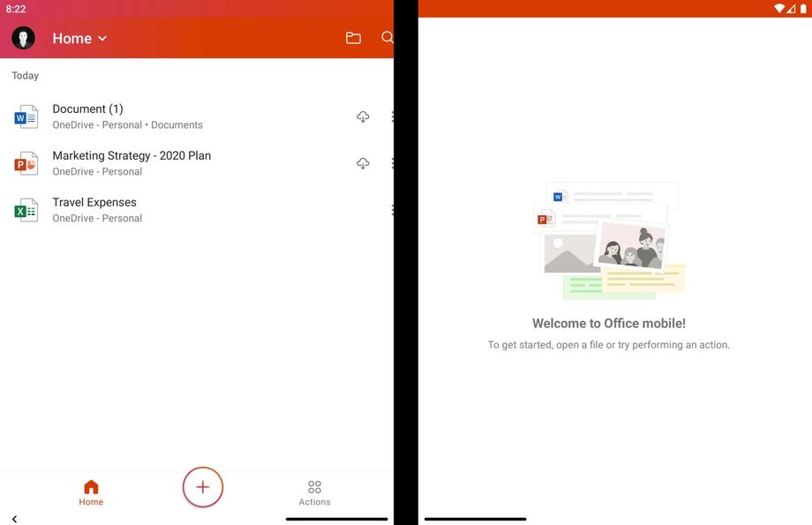Open the Travel Expenses file title
Image resolution: width=812 pixels, height=525 pixels.
point(94,203)
